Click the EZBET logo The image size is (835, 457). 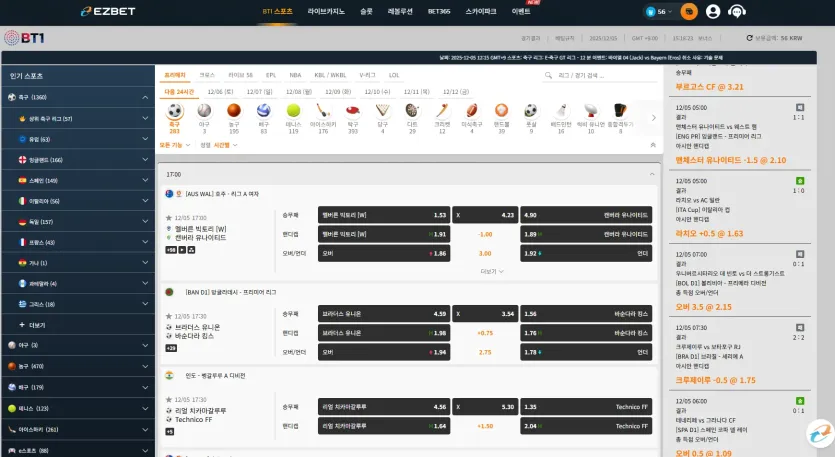[x=108, y=11]
